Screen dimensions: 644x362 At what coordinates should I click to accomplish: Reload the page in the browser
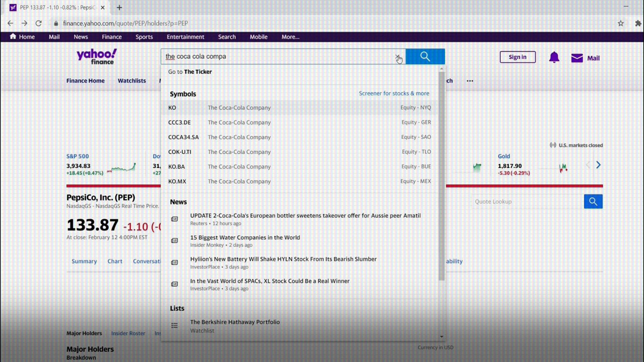[x=39, y=24]
